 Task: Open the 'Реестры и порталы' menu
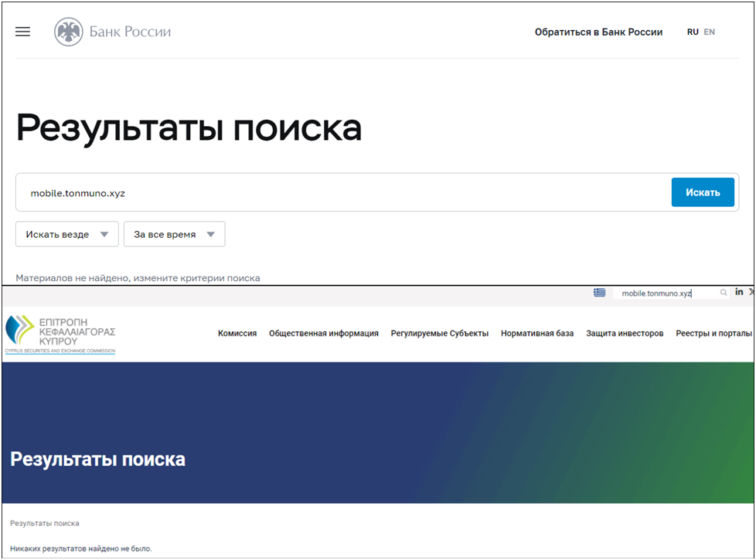click(x=713, y=334)
